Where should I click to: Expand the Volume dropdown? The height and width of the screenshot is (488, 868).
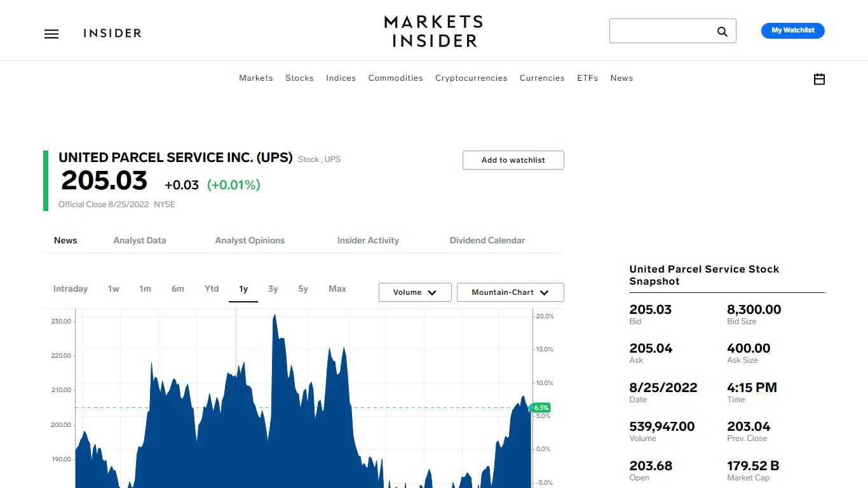pyautogui.click(x=415, y=292)
